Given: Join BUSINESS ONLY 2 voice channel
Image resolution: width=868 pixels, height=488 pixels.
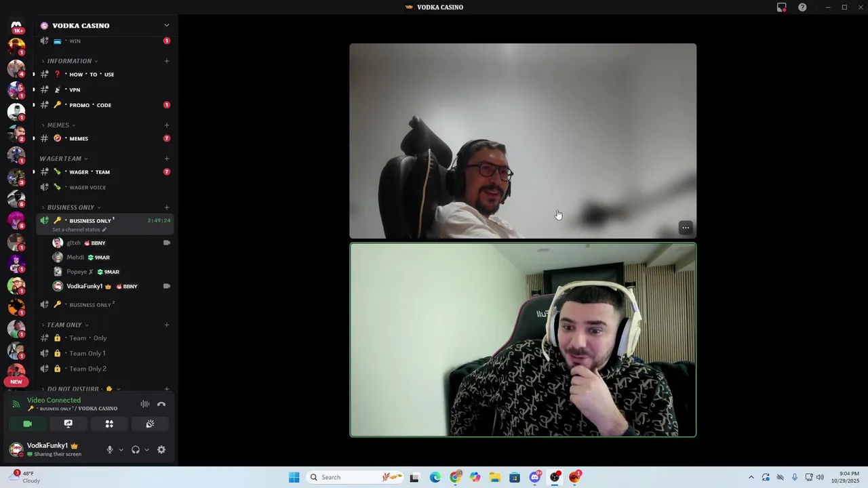Looking at the screenshot, I should click(105, 304).
